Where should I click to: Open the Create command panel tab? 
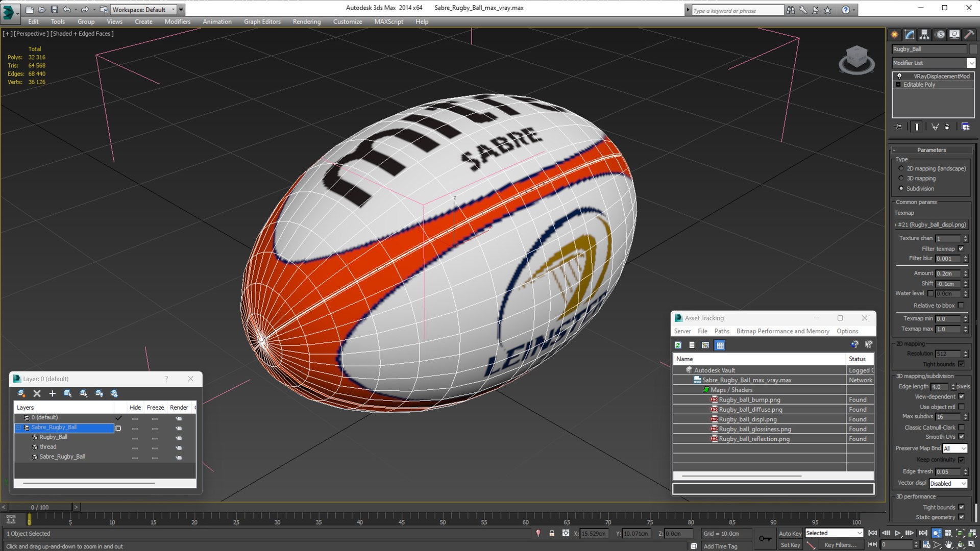895,35
